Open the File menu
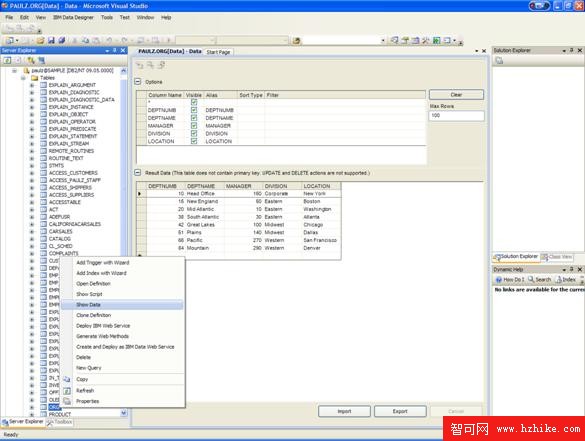Image resolution: width=585 pixels, height=441 pixels. coord(9,18)
